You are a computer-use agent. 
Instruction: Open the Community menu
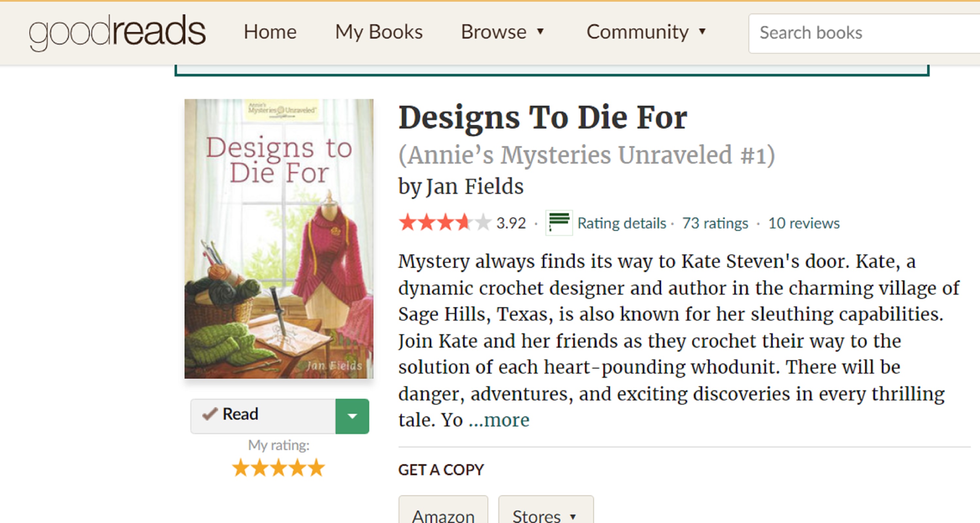click(x=646, y=32)
